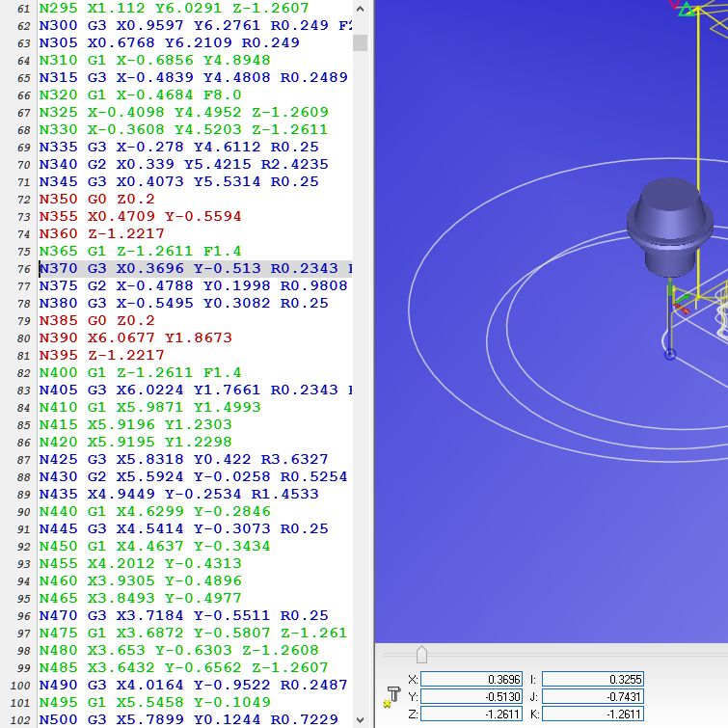Viewport: 728px width, 728px height.
Task: Select code line N355 X0.4709 Y-0.5594
Action: [140, 216]
